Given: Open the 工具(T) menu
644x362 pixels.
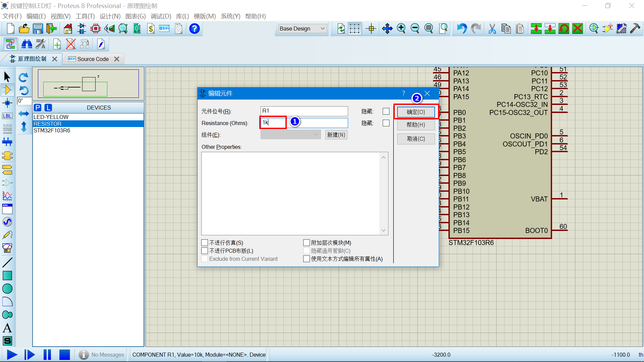Looking at the screenshot, I should 85,16.
